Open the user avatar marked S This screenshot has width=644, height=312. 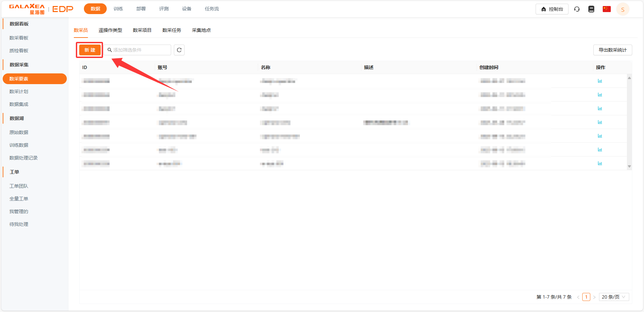point(623,9)
